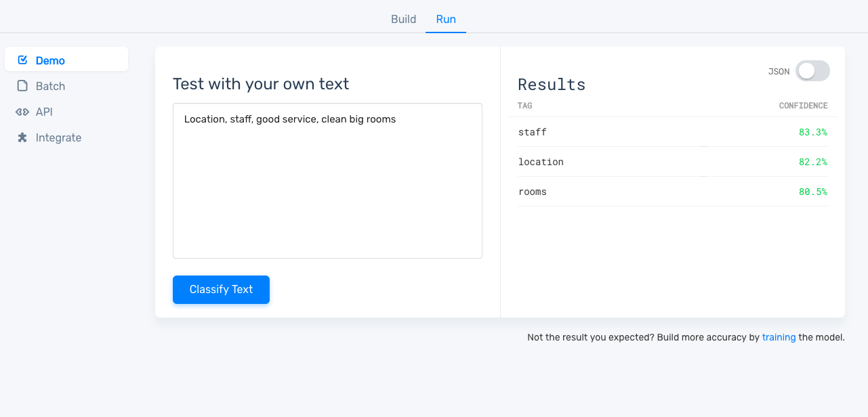
Task: Toggle the JSON results switch
Action: pyautogui.click(x=812, y=71)
